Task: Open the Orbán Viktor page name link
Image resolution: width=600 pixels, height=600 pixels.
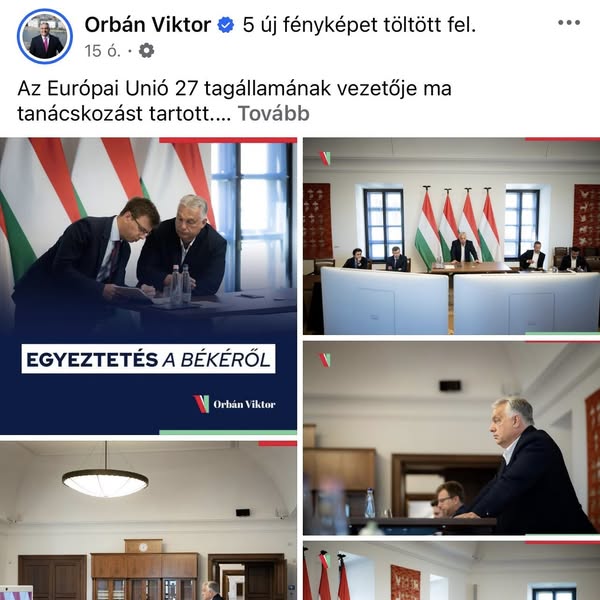Action: [148, 25]
